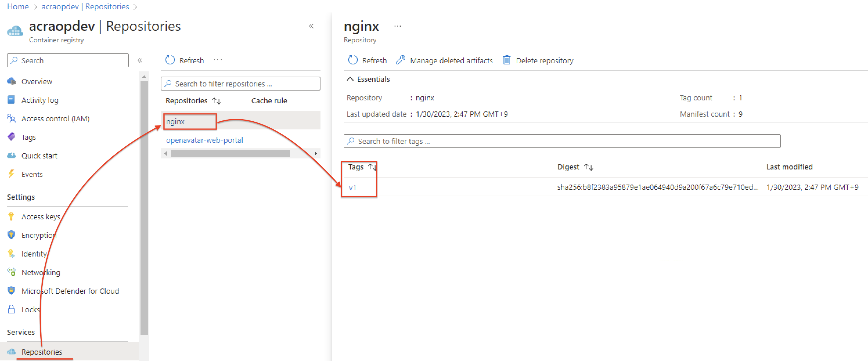Click the breadcrumb chevron after Home

coord(35,7)
